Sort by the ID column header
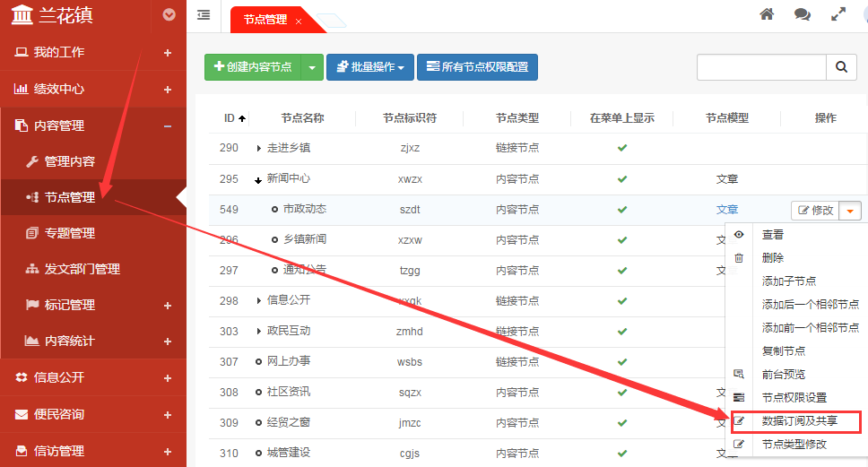868x467 pixels. coord(235,117)
